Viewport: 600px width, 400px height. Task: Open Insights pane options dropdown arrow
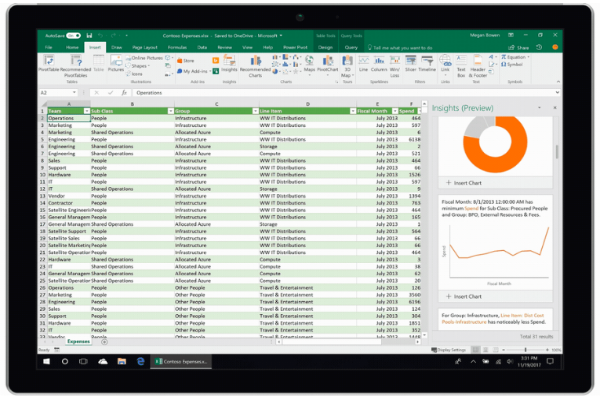click(x=539, y=108)
